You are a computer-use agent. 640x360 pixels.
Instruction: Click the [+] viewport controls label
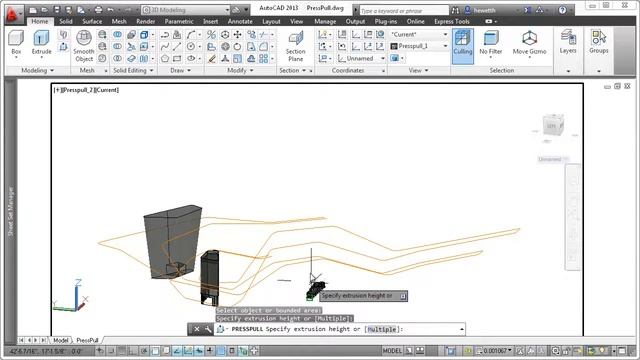57,90
